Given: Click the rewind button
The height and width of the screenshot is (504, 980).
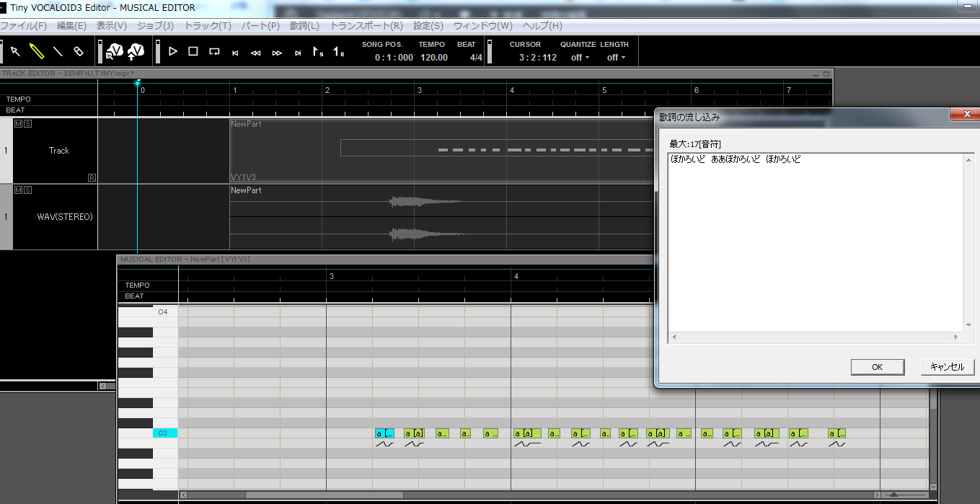Looking at the screenshot, I should point(255,53).
